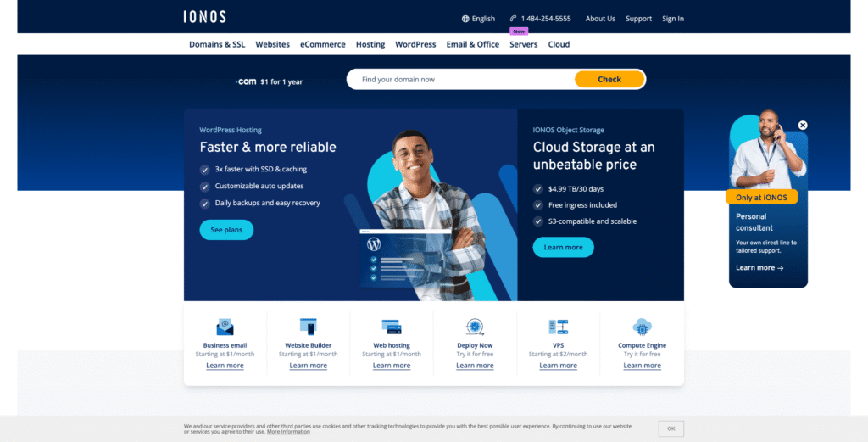Open the Email & Office menu
868x442 pixels.
point(472,44)
